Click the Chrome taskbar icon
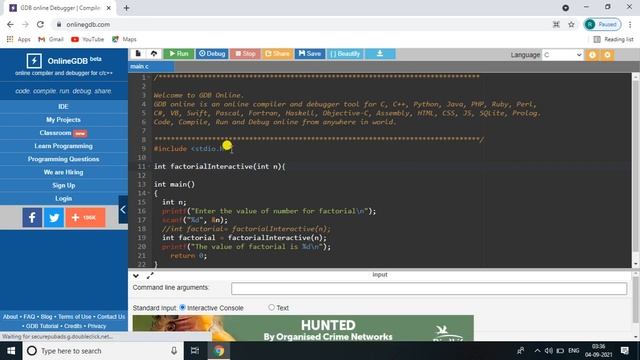The width and height of the screenshot is (640, 360). (x=219, y=351)
